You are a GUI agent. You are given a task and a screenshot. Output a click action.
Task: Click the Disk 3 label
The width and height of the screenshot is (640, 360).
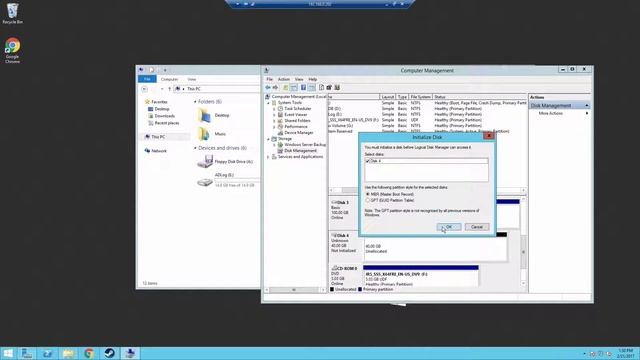[342, 202]
